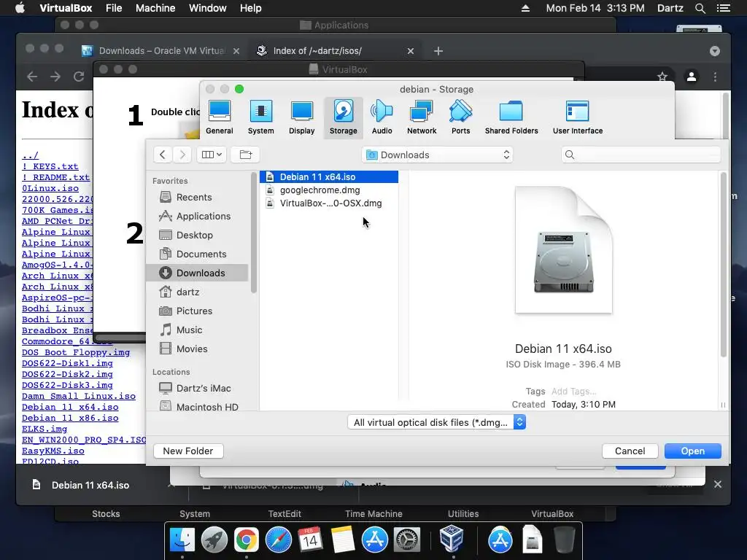Screen dimensions: 747x560
Task: Open the User Interface settings icon
Action: 578,117
